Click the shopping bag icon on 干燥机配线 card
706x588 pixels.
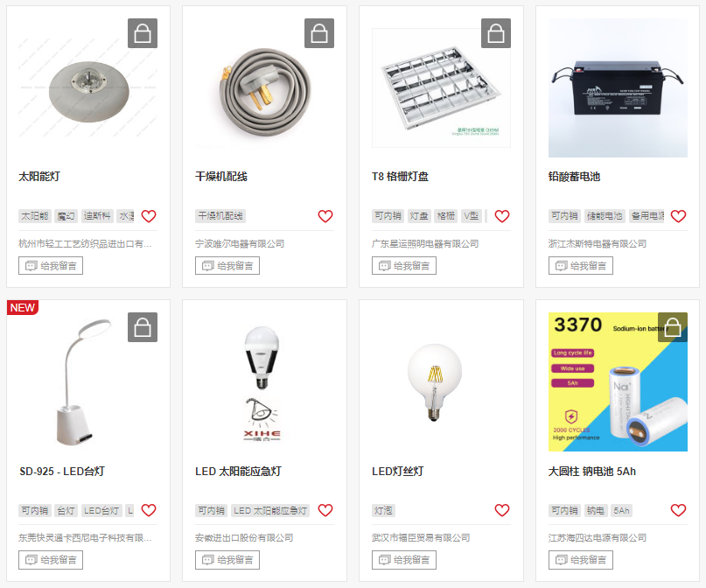(x=319, y=33)
